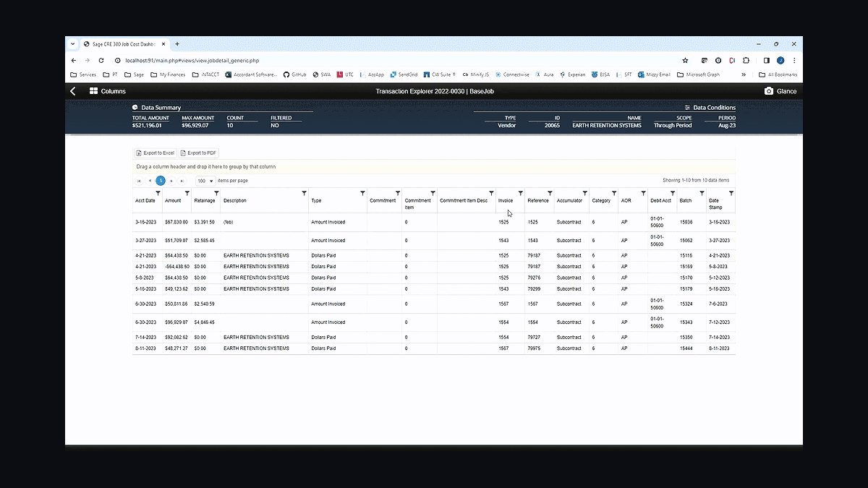Image resolution: width=868 pixels, height=488 pixels.
Task: Open filter for Batch column
Action: point(702,193)
